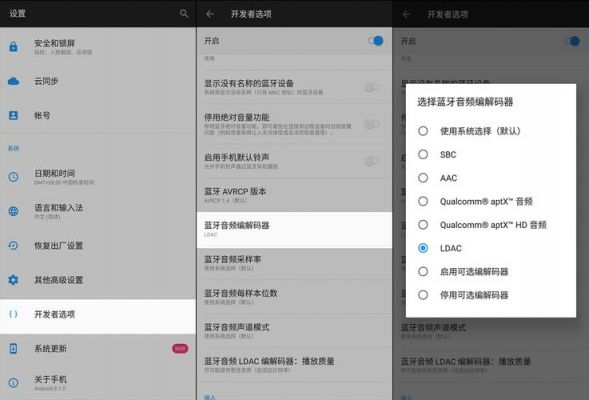Open 蓝牙音频采样率 selection
589x400 pixels.
click(x=294, y=263)
